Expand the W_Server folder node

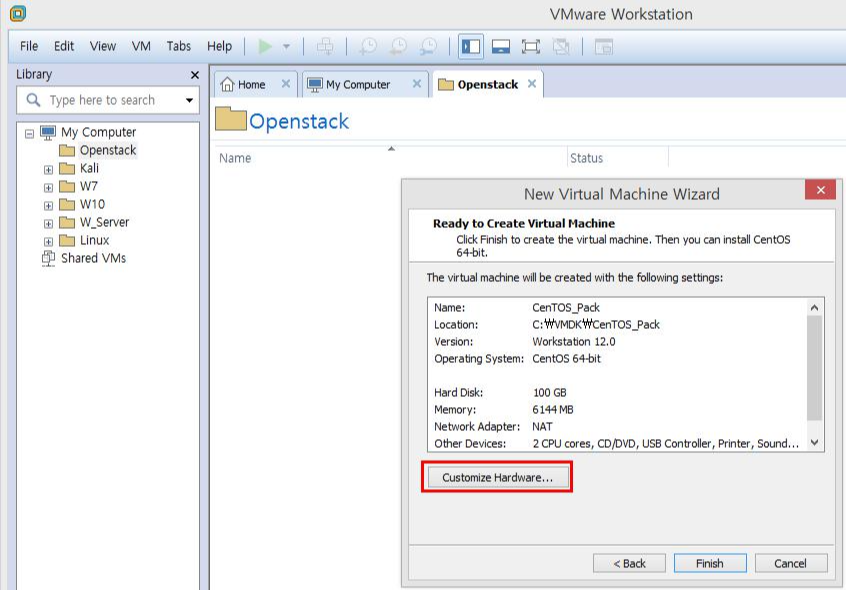pyautogui.click(x=49, y=223)
